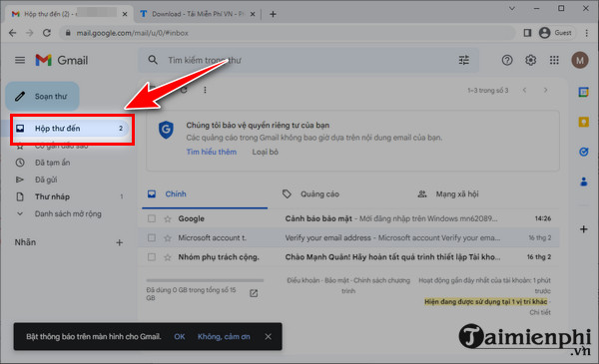Tick checkbox for Nhóm phụ trách cộng email
599x364 pixels.
(x=152, y=257)
